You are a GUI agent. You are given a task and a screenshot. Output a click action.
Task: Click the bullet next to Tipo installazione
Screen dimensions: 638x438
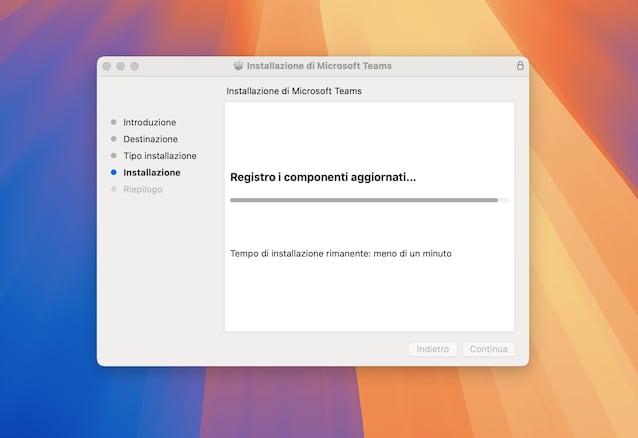(x=114, y=156)
